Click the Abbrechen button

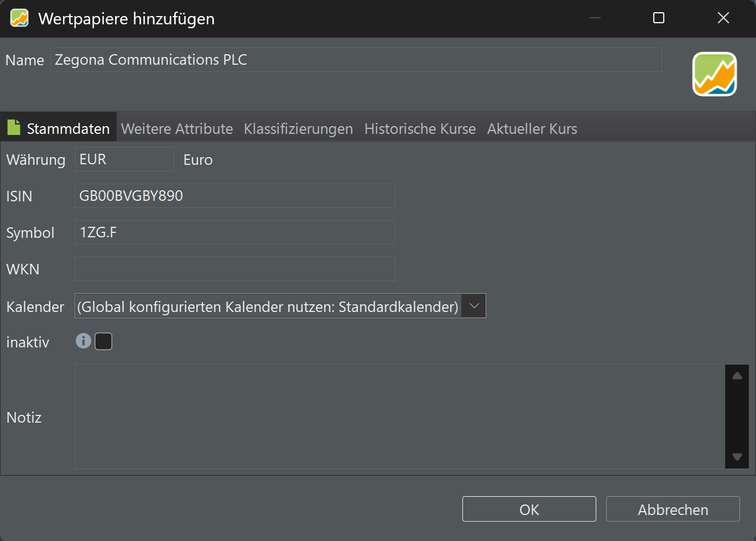673,509
